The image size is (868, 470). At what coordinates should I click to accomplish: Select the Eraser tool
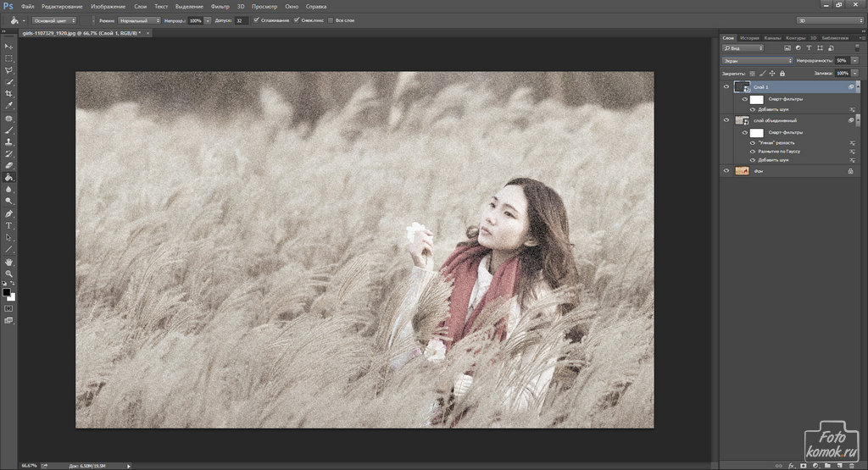8,166
